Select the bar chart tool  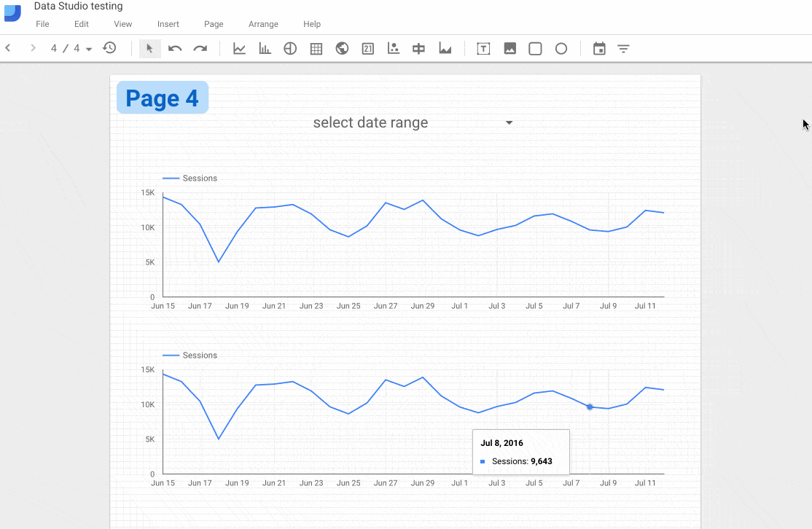pyautogui.click(x=265, y=49)
